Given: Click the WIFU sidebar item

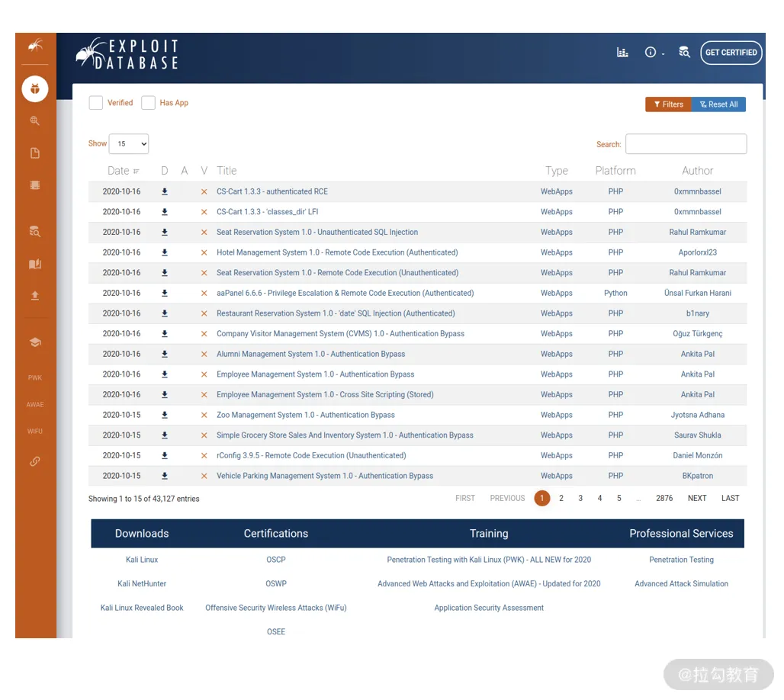Looking at the screenshot, I should (x=35, y=431).
